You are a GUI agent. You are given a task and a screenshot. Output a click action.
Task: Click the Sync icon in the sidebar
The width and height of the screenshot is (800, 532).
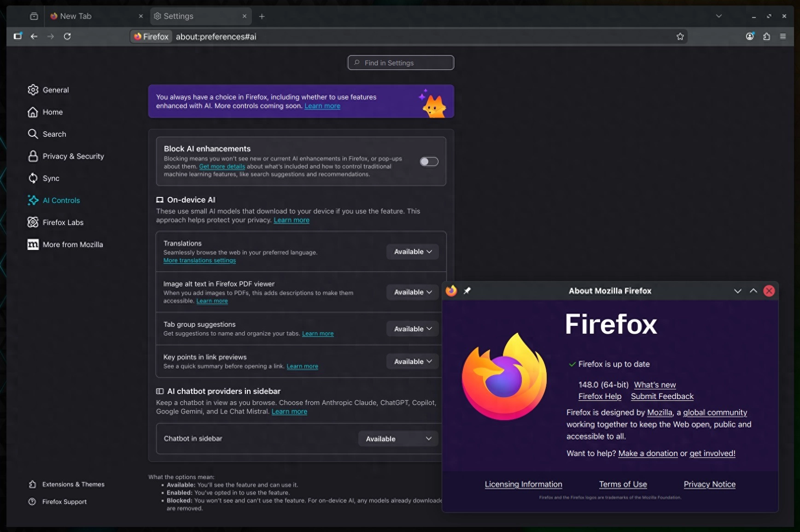point(33,178)
